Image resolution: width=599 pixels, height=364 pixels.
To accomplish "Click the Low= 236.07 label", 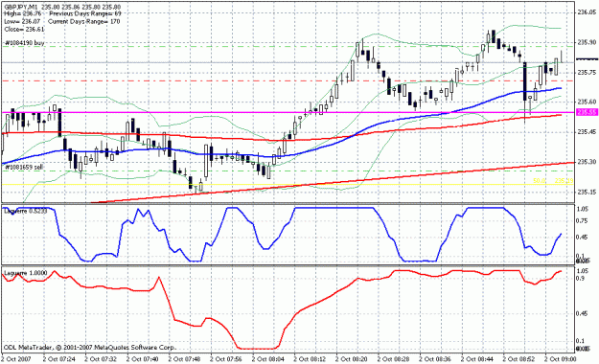I will (x=22, y=21).
